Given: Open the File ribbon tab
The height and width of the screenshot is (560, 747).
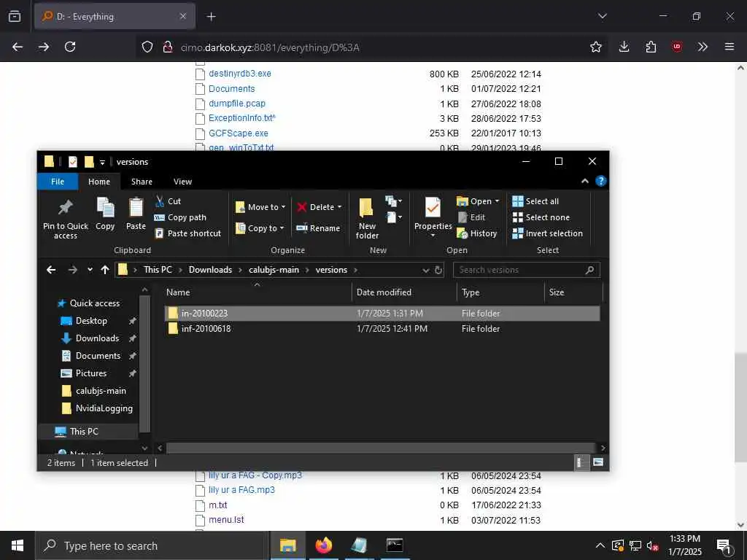Looking at the screenshot, I should (x=57, y=182).
